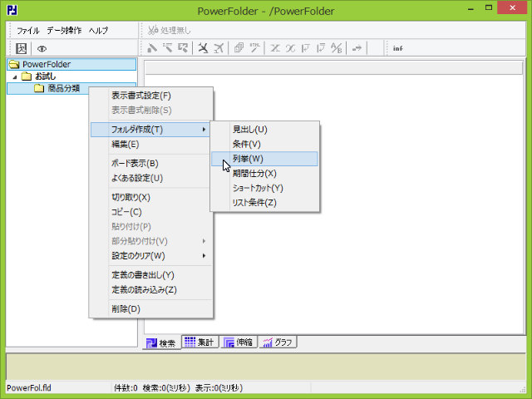Click the 処理無し indicator
The width and height of the screenshot is (532, 399).
[x=170, y=30]
